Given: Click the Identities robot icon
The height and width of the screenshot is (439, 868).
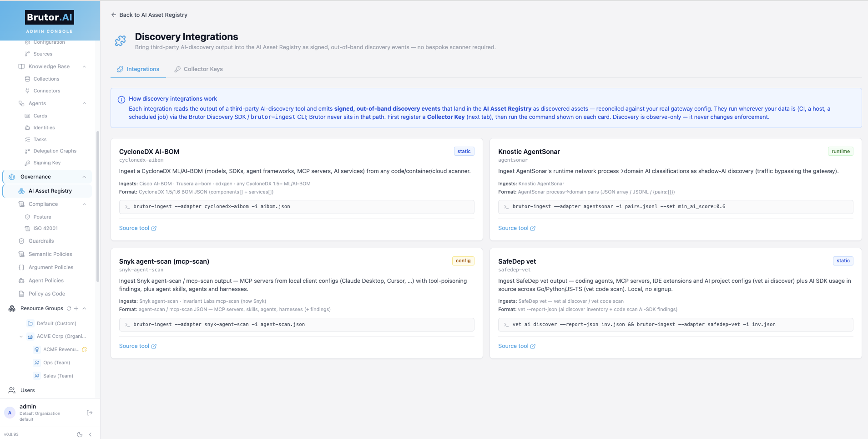Looking at the screenshot, I should click(x=27, y=128).
